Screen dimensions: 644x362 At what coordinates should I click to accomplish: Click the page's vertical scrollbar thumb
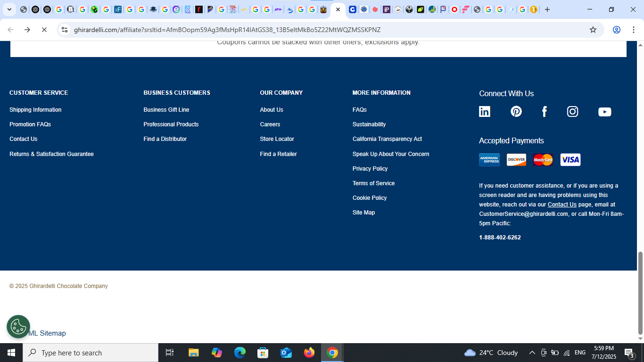[640, 293]
